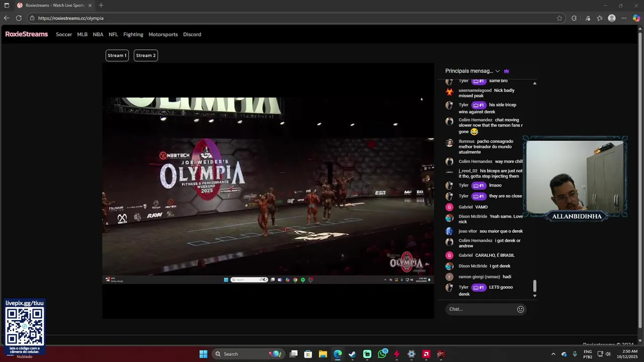
Task: Open Microsoft Edge from taskbar
Action: point(338,354)
